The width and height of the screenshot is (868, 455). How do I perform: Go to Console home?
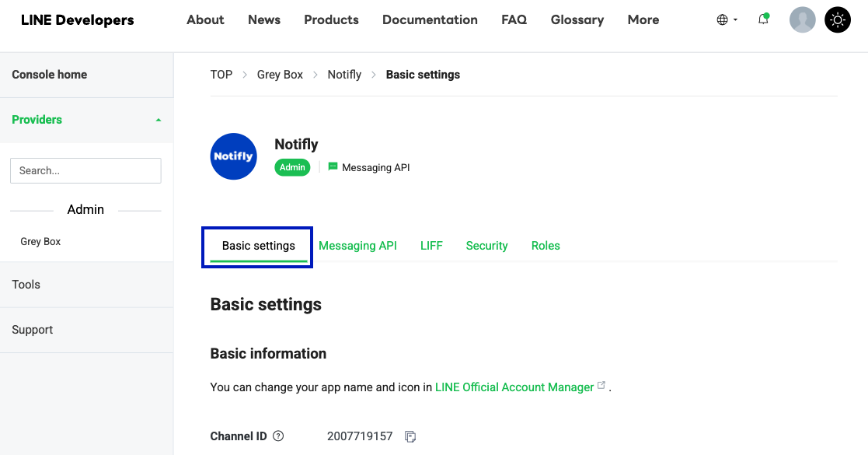49,74
